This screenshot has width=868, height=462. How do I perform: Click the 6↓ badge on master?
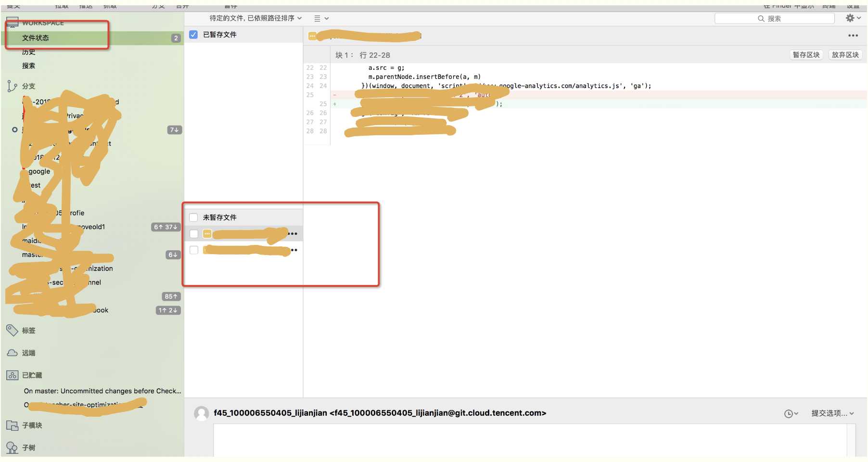173,255
